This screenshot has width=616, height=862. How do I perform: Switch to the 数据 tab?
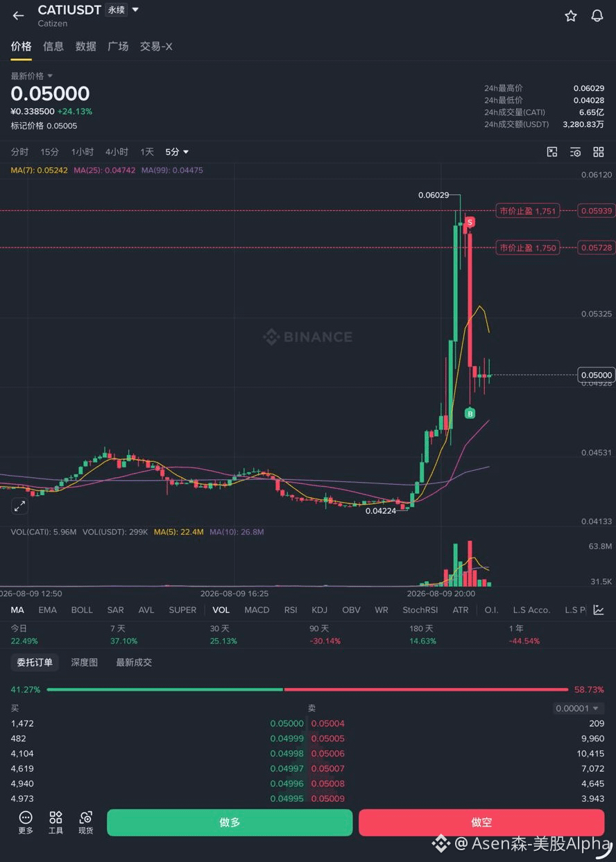(x=86, y=46)
